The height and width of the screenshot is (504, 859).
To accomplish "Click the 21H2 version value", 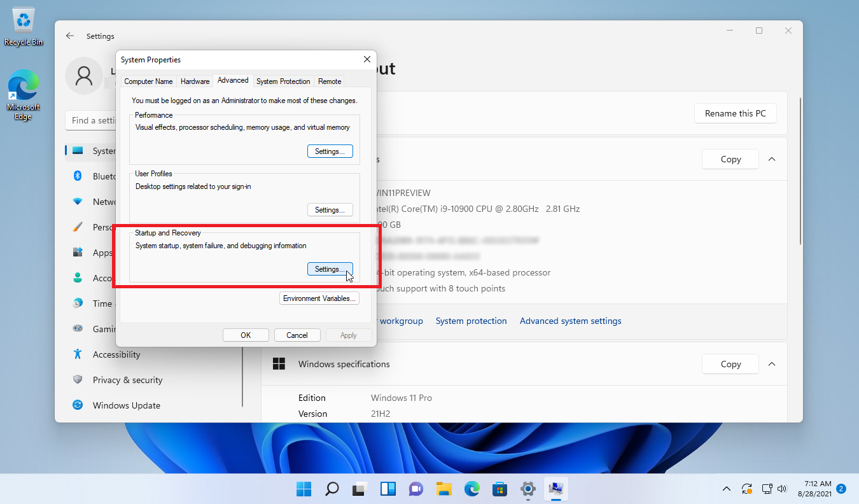I will [381, 414].
